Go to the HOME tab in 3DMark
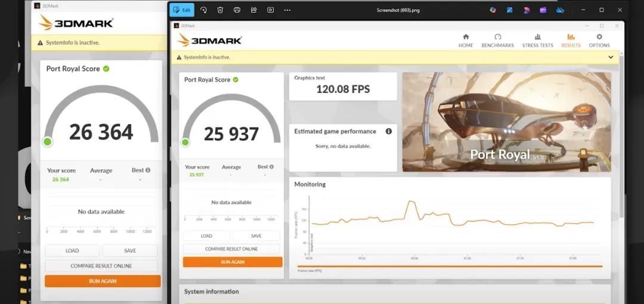Image resolution: width=644 pixels, height=304 pixels. pos(466,41)
